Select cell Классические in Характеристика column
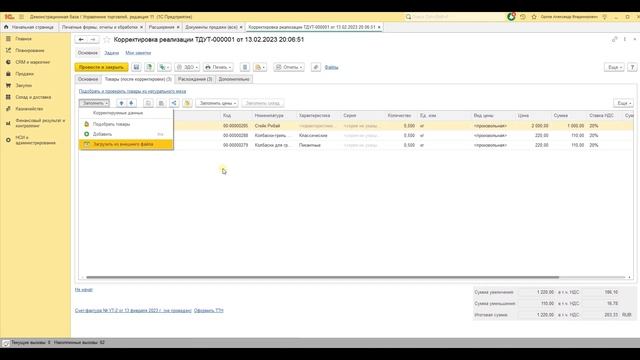 coord(318,136)
